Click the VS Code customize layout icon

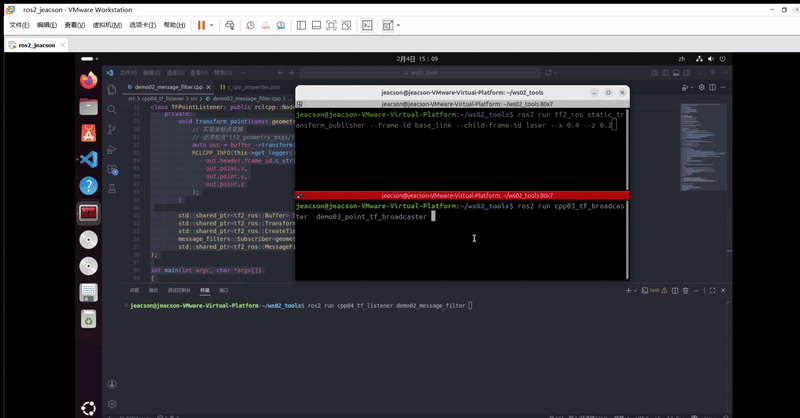655,73
